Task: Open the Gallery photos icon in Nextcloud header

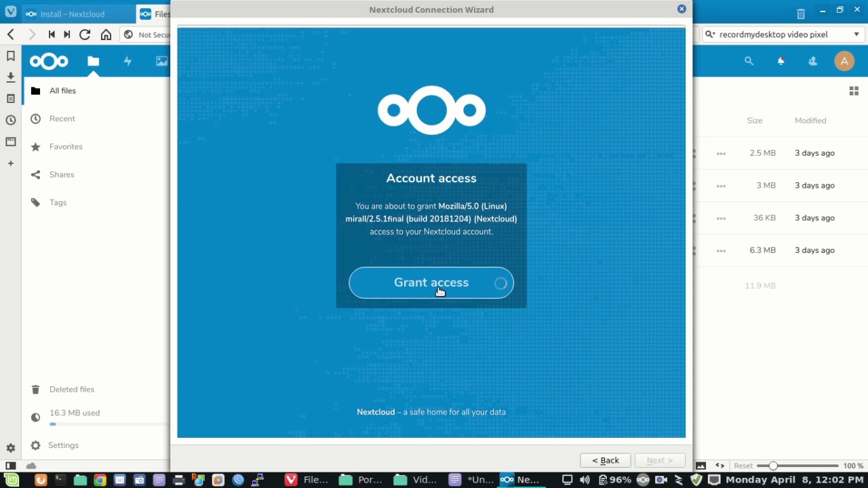Action: coord(161,61)
